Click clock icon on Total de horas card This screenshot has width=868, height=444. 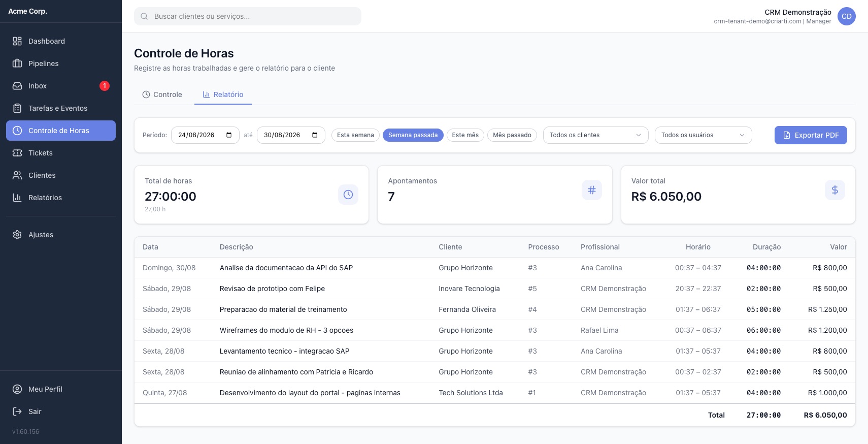click(348, 195)
